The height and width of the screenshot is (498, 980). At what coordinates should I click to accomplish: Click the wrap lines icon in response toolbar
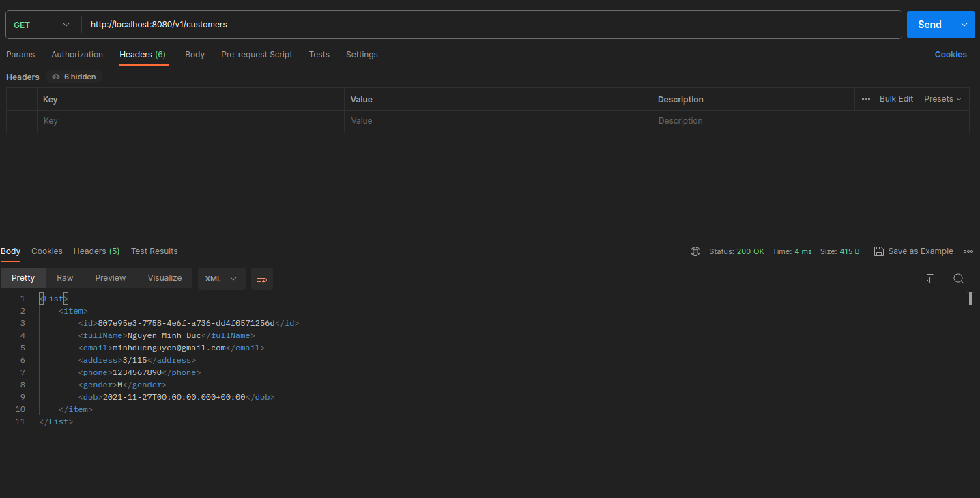point(261,279)
